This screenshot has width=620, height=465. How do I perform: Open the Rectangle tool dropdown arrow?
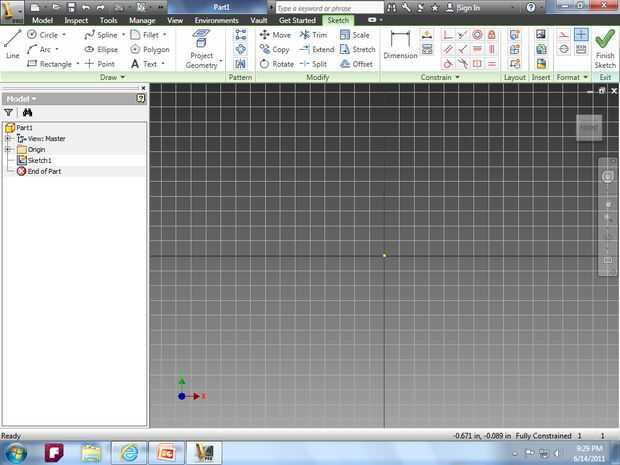coord(78,64)
